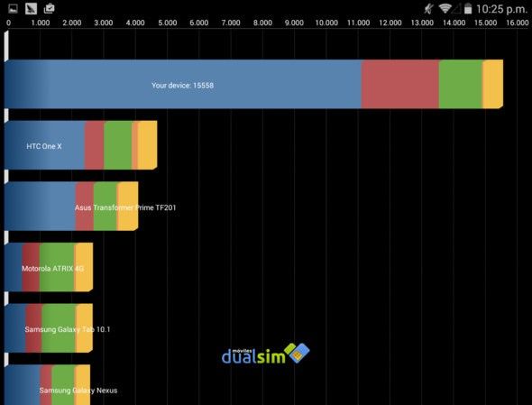Select the 'Your device: 15558' label

pos(182,85)
